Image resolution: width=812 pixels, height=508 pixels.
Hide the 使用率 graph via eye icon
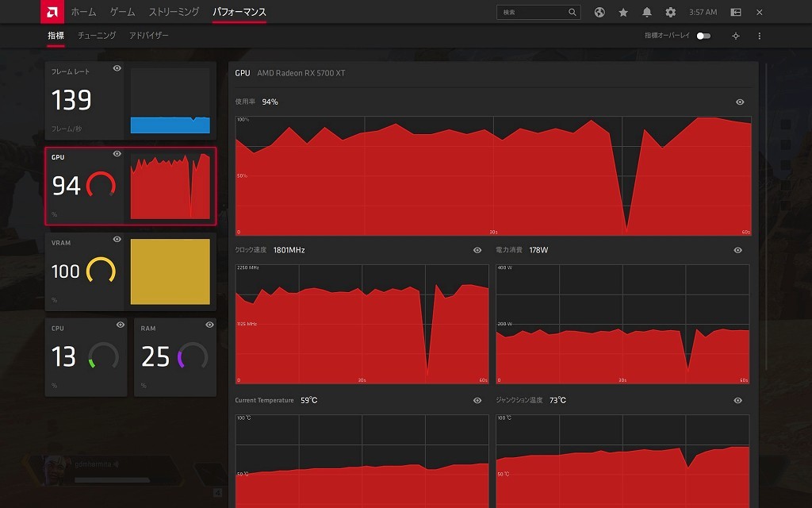pos(740,102)
